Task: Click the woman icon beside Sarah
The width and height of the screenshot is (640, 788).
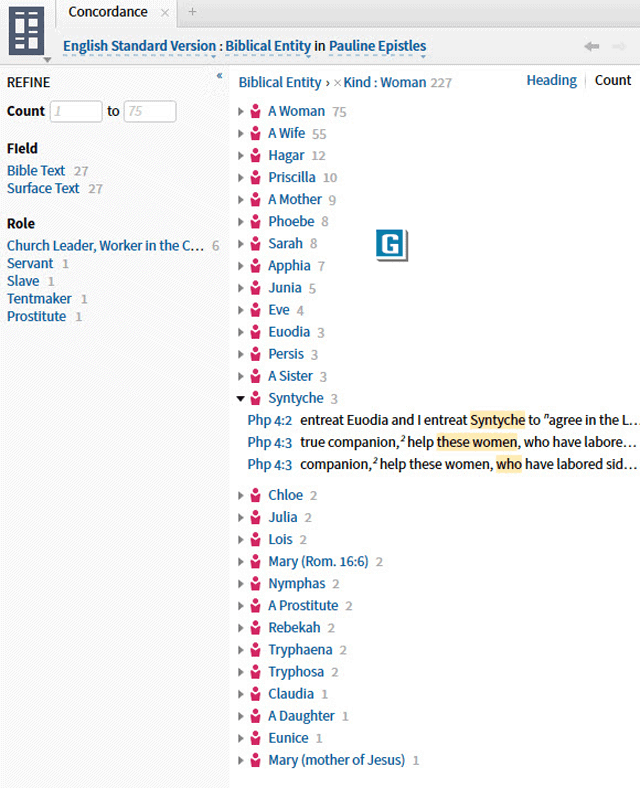Action: tap(256, 244)
